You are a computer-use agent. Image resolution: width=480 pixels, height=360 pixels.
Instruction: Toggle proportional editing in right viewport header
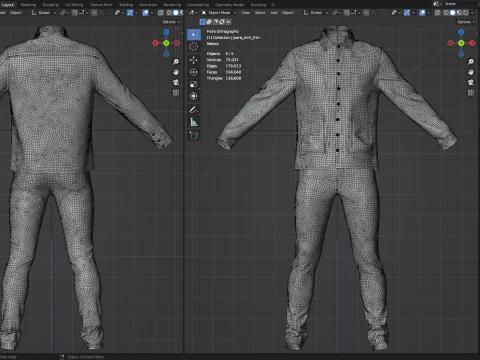click(366, 13)
